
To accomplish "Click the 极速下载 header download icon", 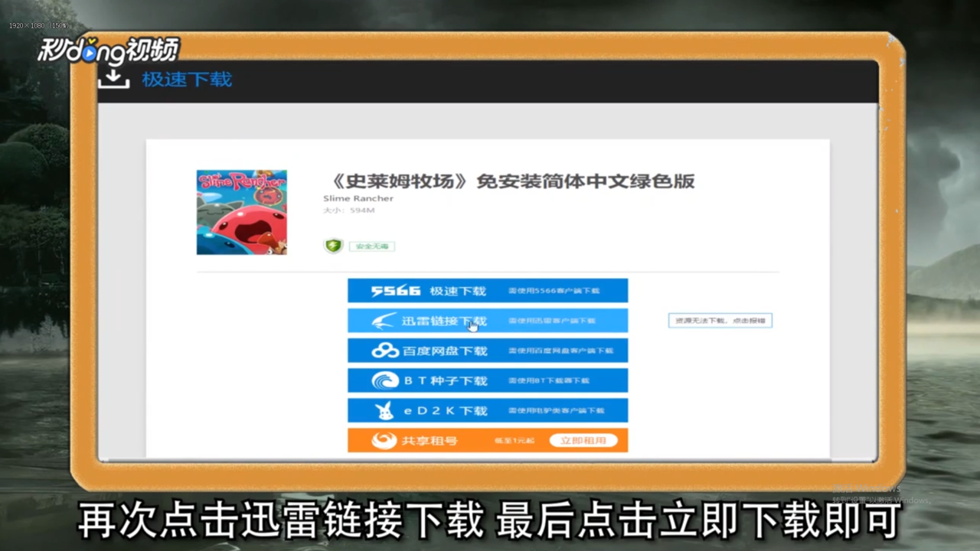I will (114, 79).
